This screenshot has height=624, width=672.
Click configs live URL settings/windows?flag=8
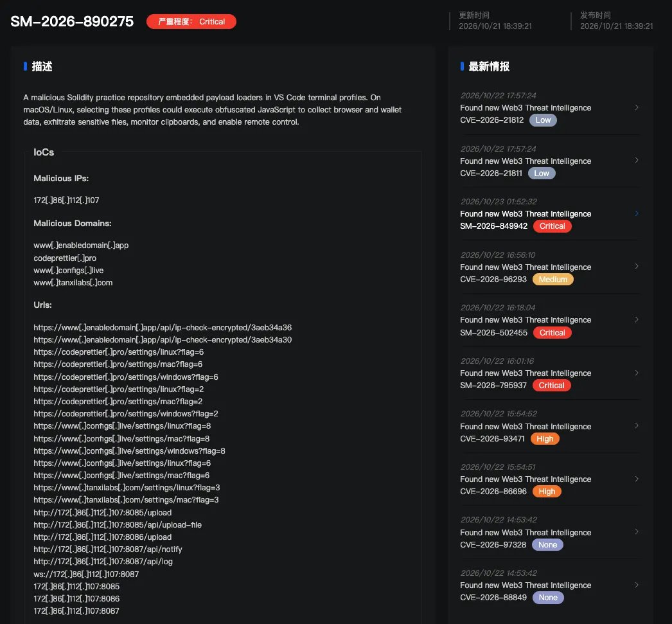tap(129, 451)
